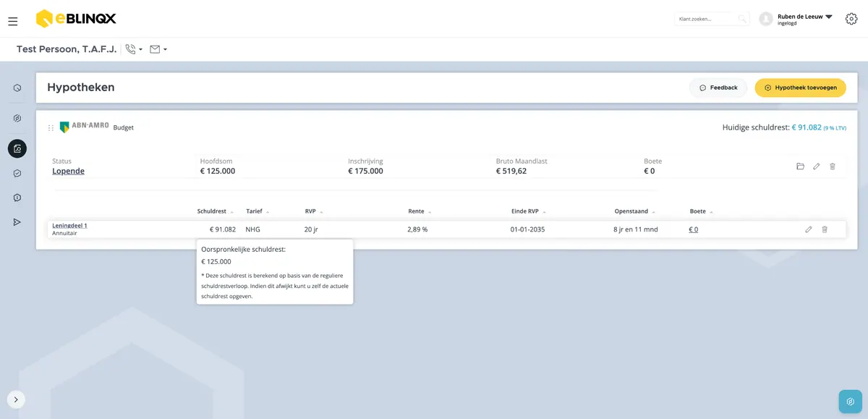868x419 pixels.
Task: Expand the sidebar with the round arrow button
Action: coord(16,399)
